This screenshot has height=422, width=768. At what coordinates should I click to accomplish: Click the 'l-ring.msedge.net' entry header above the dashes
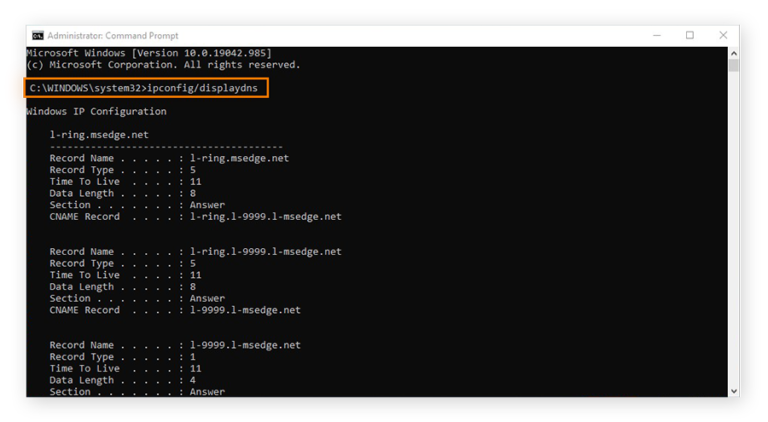pyautogui.click(x=99, y=135)
